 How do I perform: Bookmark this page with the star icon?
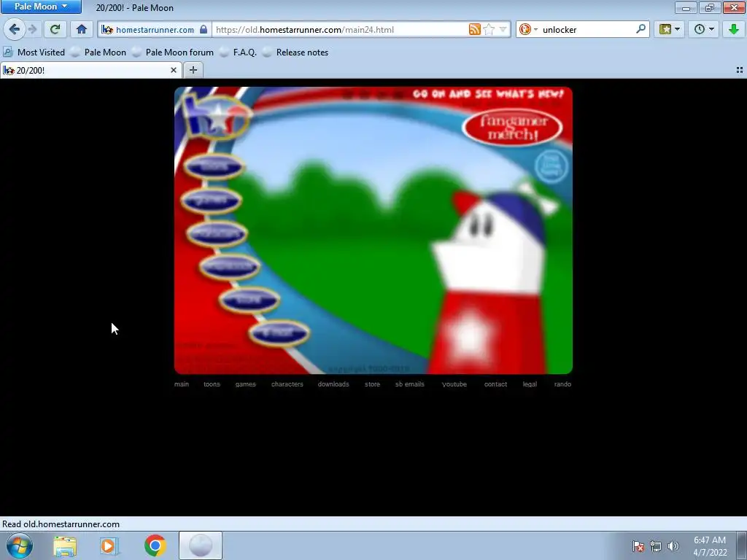(488, 29)
